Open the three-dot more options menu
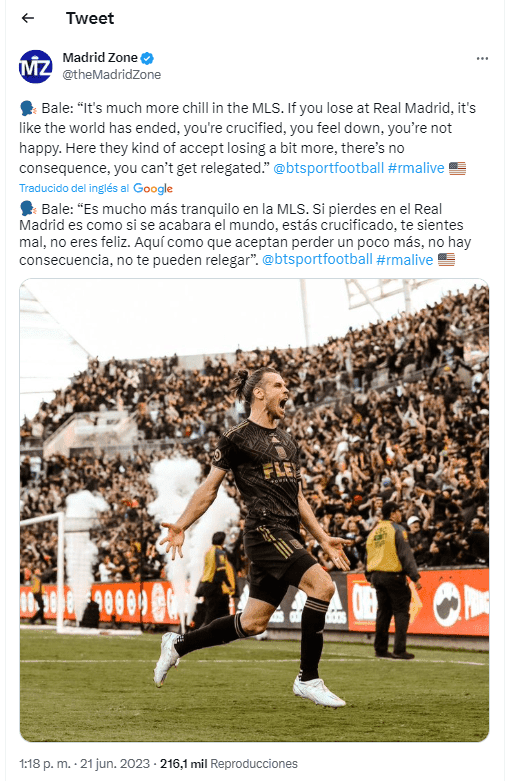The height and width of the screenshot is (781, 507). click(x=482, y=59)
